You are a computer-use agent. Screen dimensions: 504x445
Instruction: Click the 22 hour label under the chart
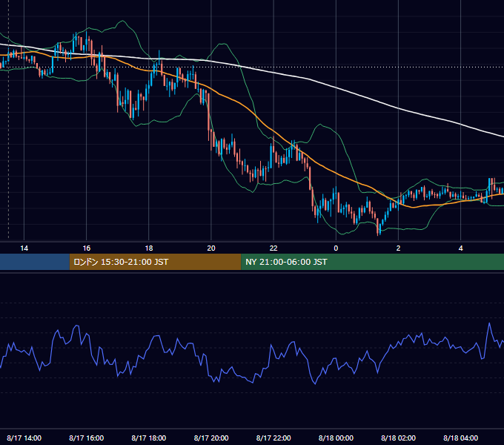pos(273,248)
